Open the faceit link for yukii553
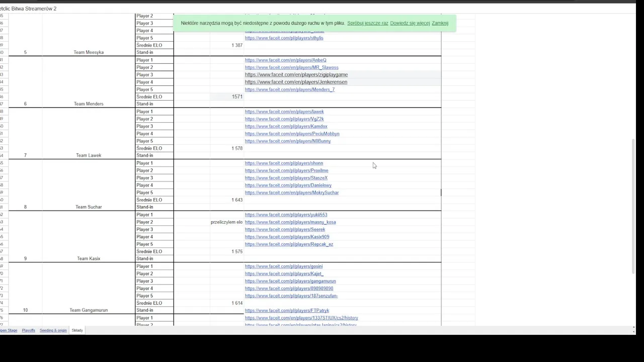 point(286,215)
